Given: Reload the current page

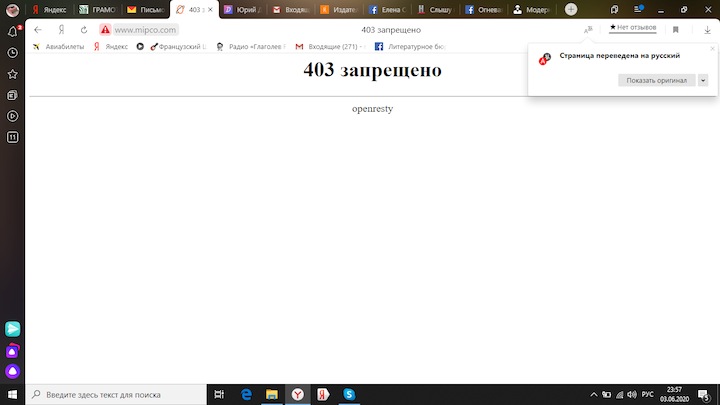Looking at the screenshot, I should 83,30.
